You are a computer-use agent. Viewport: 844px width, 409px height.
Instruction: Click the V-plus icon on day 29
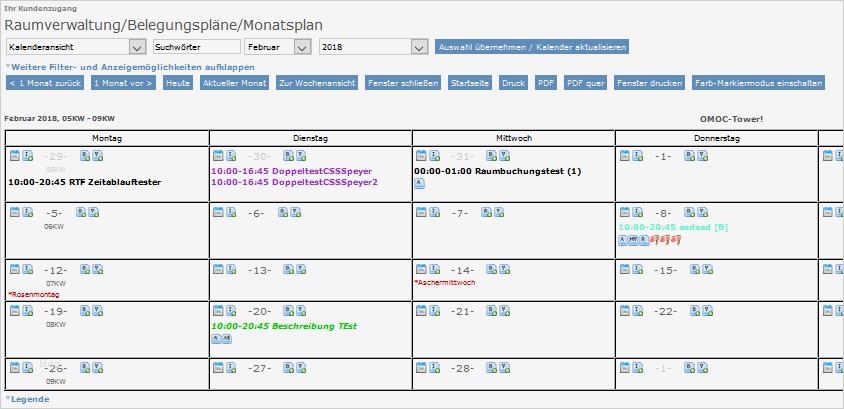[97, 156]
